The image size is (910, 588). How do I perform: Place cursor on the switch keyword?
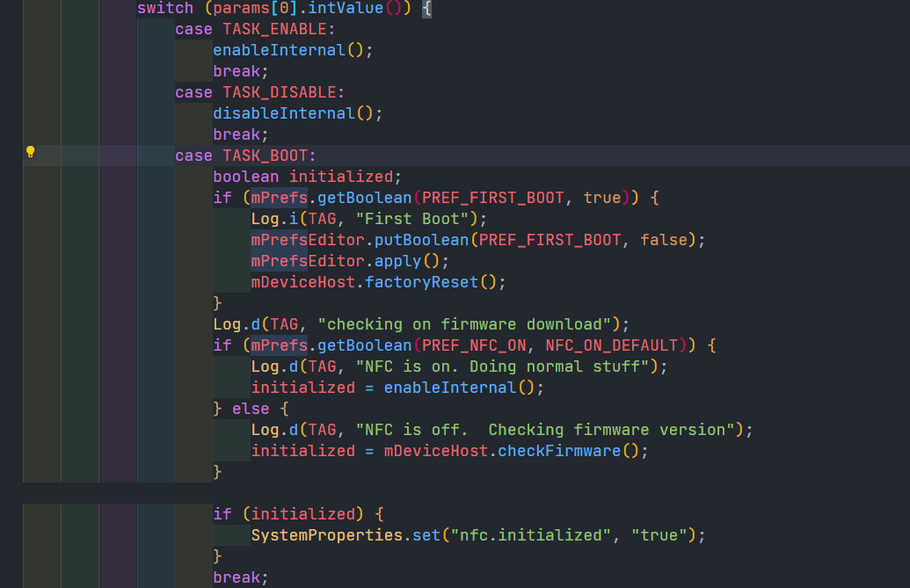pos(164,8)
